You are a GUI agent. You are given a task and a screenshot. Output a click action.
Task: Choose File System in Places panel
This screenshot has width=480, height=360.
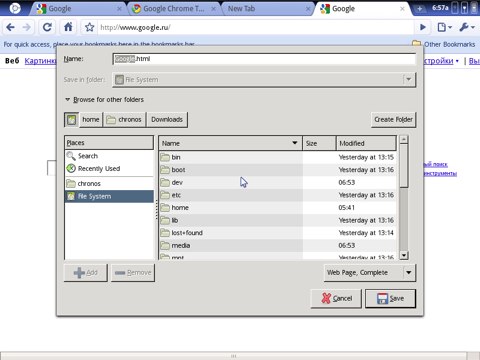point(109,196)
